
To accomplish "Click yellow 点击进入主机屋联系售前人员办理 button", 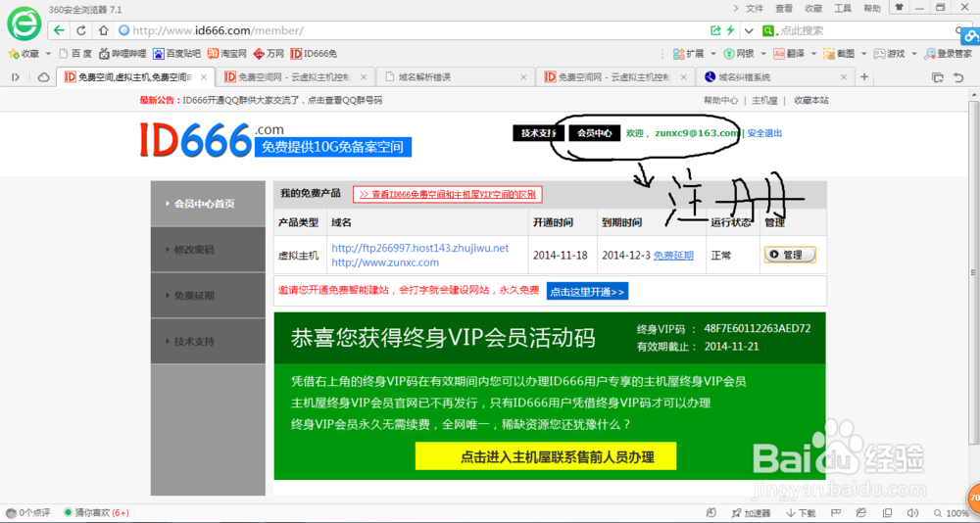I will coord(546,456).
